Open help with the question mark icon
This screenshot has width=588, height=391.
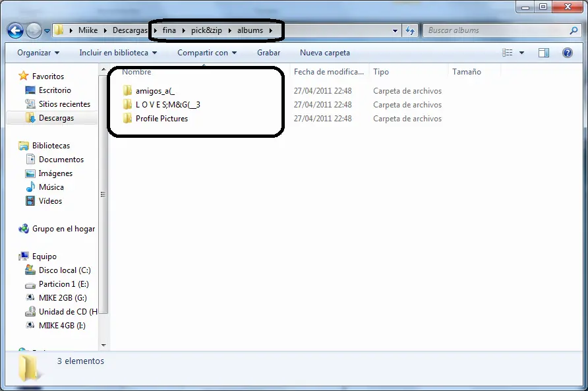568,53
